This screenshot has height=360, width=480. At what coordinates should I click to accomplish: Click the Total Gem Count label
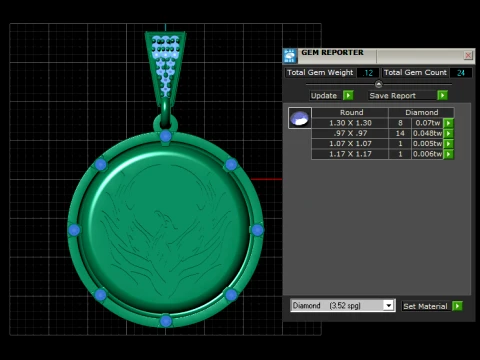click(x=415, y=73)
